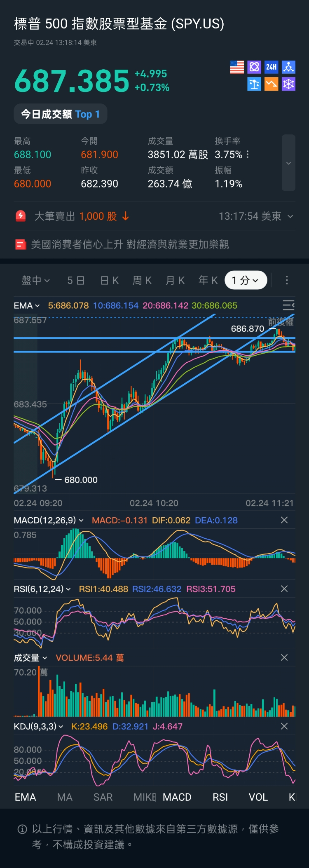Select MA in the bottom indicator bar
This screenshot has height=868, width=309.
click(x=65, y=797)
